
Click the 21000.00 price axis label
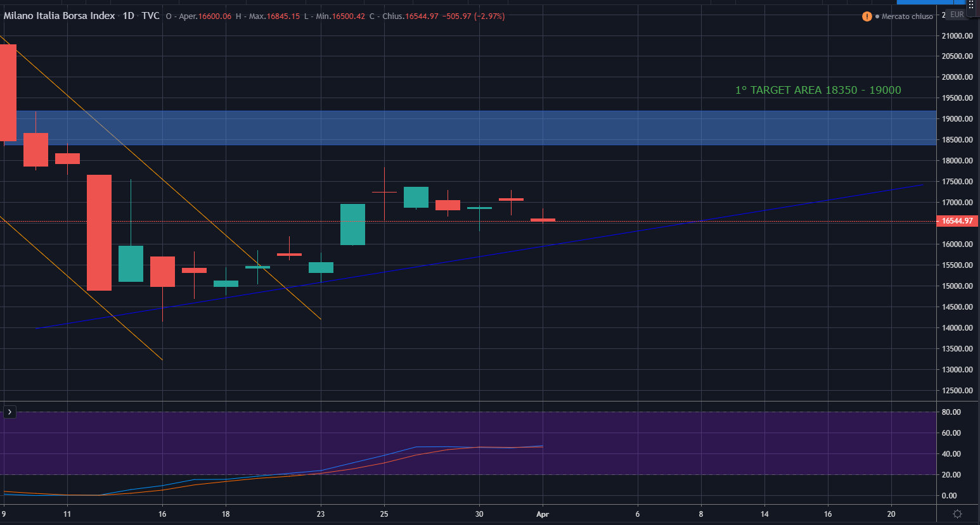tap(957, 36)
